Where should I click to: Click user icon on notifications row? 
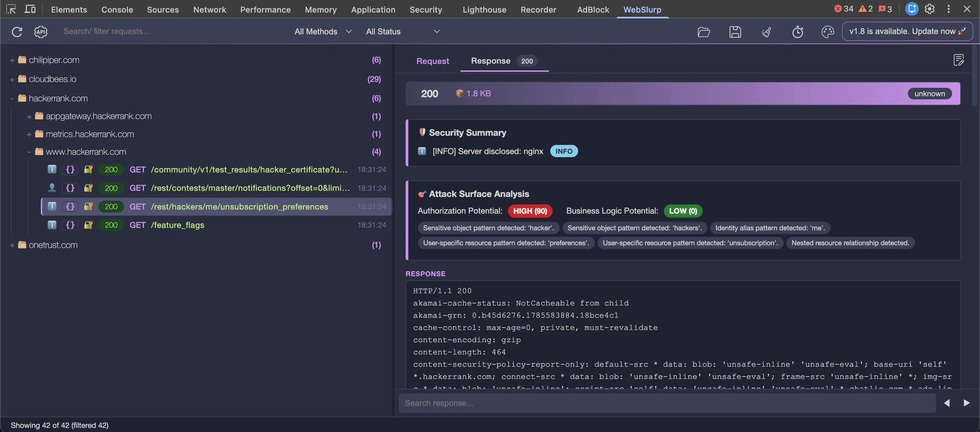coord(52,188)
